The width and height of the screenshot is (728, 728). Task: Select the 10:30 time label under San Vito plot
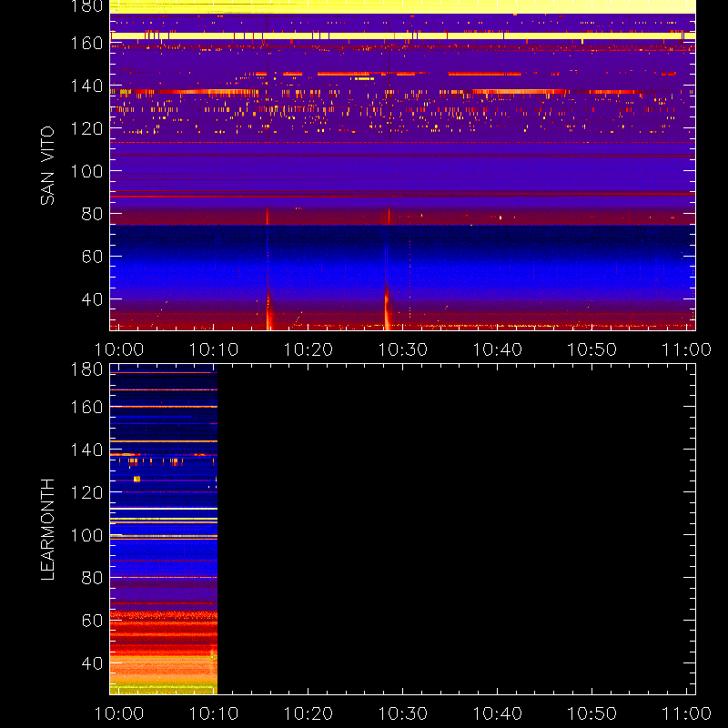[x=402, y=349]
